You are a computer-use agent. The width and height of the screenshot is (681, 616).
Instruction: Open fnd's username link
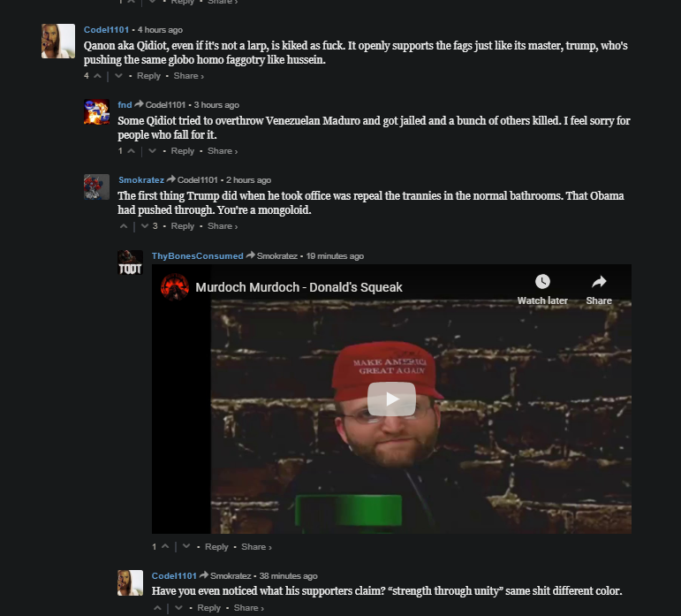125,104
